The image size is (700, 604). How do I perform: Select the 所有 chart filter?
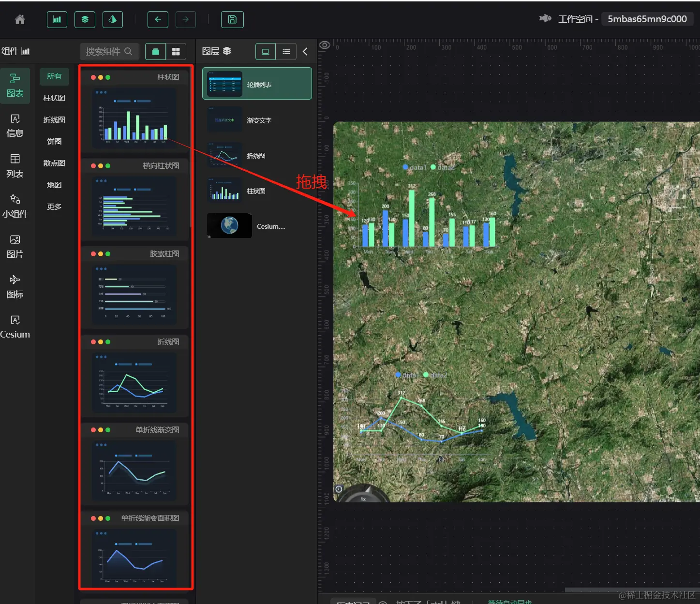tap(54, 76)
